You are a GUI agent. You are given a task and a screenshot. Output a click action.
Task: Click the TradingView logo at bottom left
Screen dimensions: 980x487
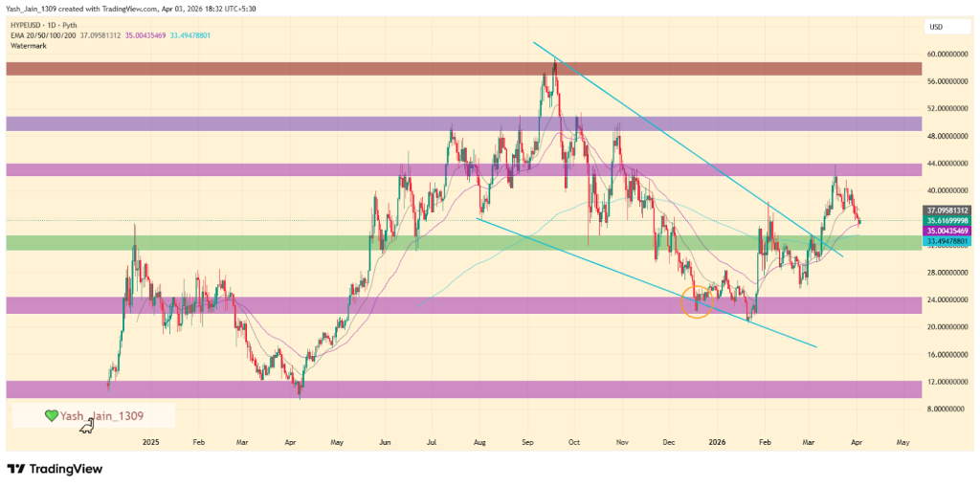pos(54,469)
